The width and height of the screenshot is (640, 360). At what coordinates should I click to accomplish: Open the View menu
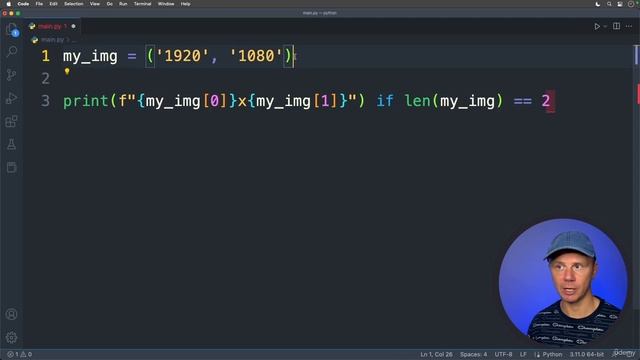pyautogui.click(x=95, y=4)
